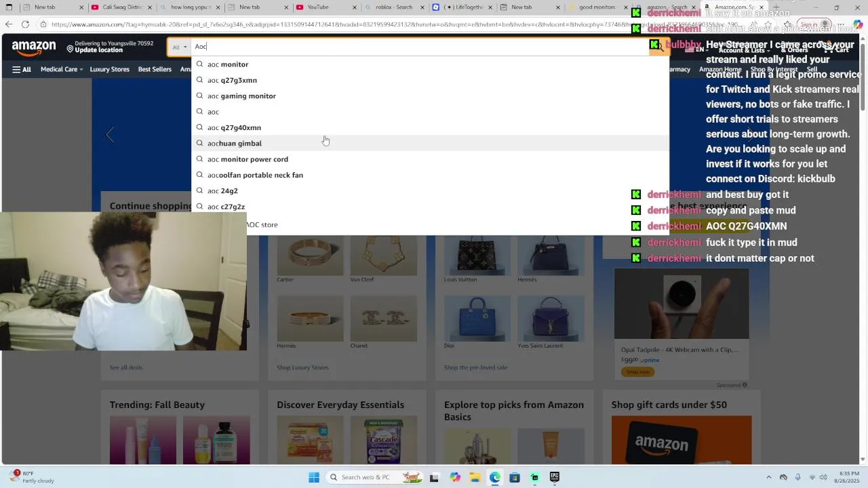Screen dimensions: 868x488
Task: Go back with the browser back arrow
Action: pyautogui.click(x=9, y=24)
